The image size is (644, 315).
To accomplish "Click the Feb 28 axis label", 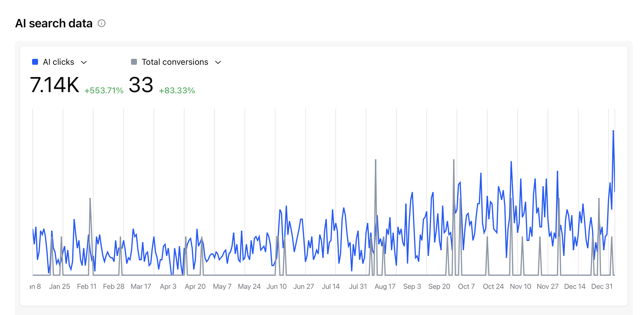I will coord(114,286).
